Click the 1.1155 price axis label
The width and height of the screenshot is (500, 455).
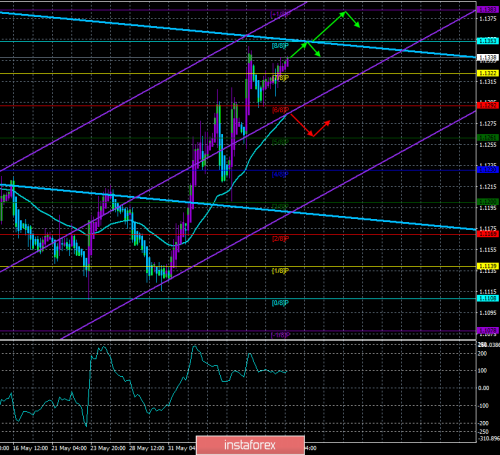[x=488, y=250]
